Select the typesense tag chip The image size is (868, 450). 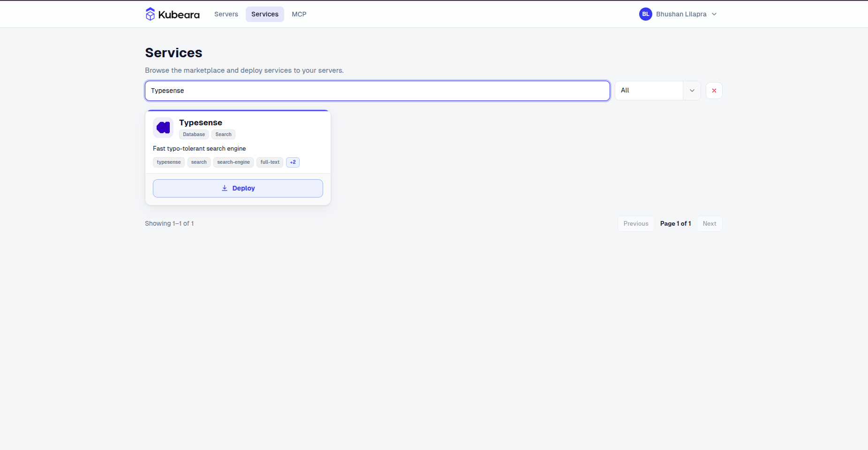(169, 162)
